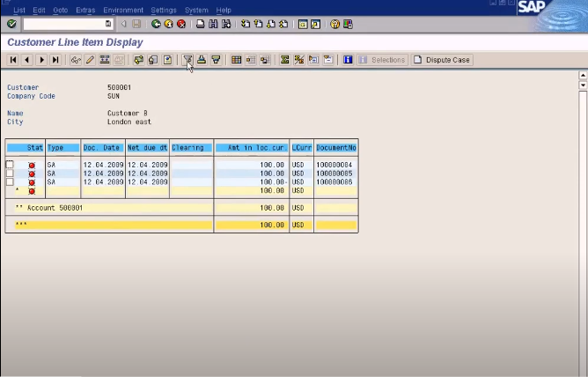Click the Save Layout icon
Image resolution: width=588 pixels, height=377 pixels.
click(x=265, y=60)
